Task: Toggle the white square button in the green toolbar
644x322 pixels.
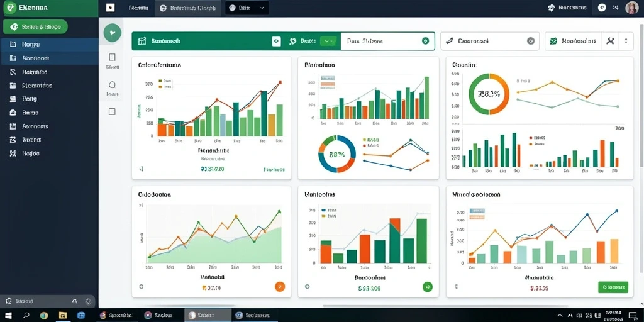Action: [277, 41]
